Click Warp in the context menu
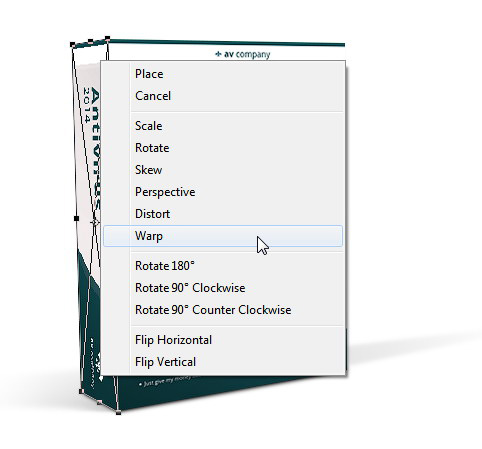The image size is (482, 449). tap(223, 236)
